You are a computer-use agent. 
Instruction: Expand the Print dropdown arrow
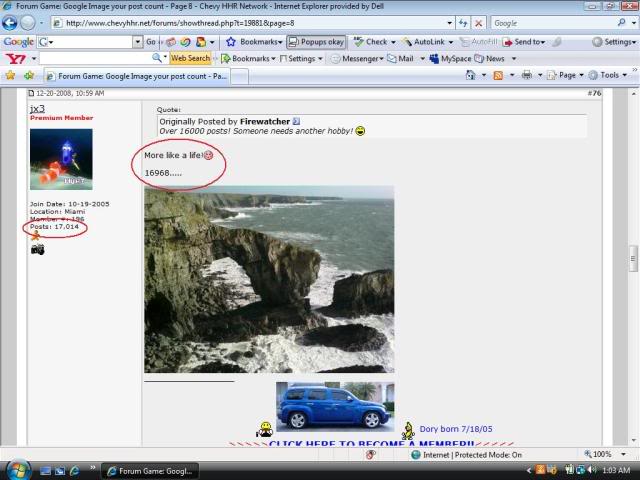540,75
